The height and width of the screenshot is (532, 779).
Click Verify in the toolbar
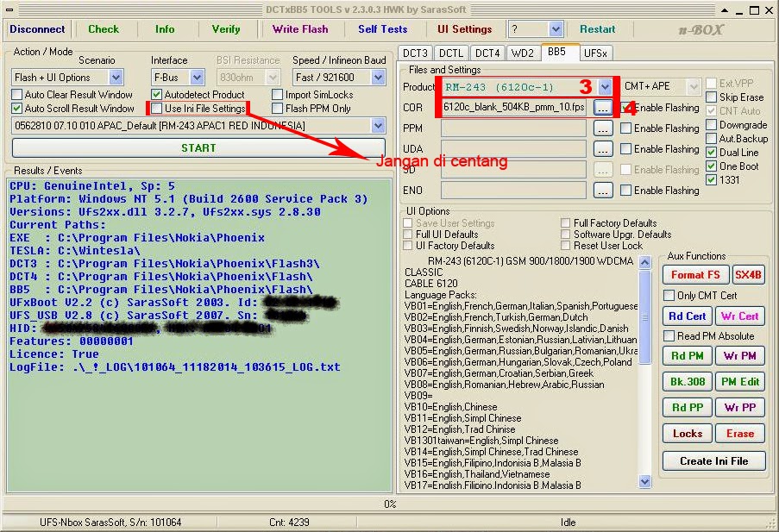tap(225, 29)
